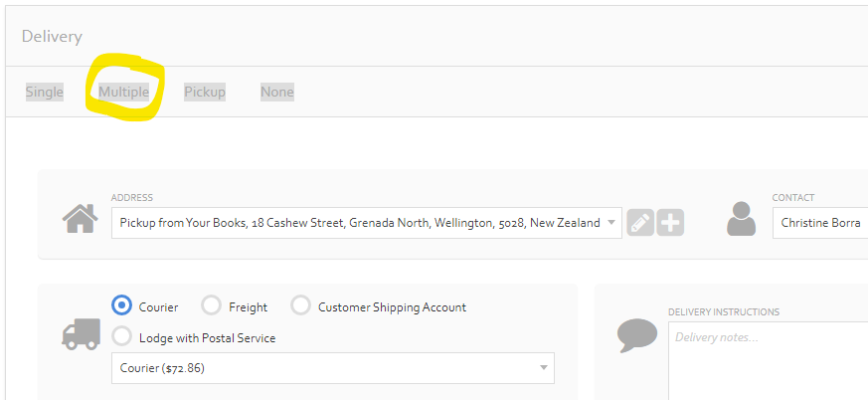
Task: Switch to the Single delivery tab
Action: click(45, 92)
